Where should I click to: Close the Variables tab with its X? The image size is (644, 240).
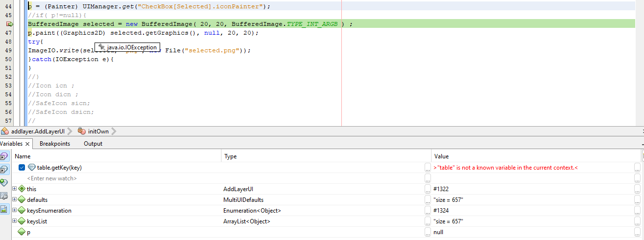pyautogui.click(x=27, y=144)
